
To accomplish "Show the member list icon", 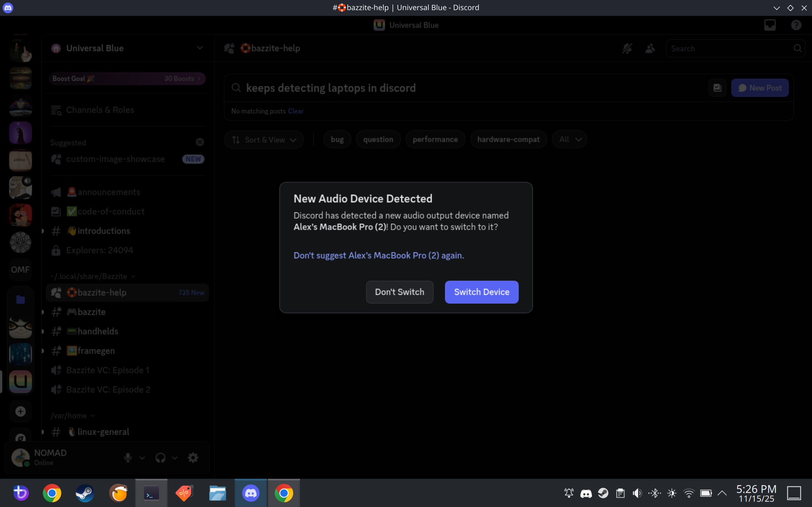I will 650,48.
